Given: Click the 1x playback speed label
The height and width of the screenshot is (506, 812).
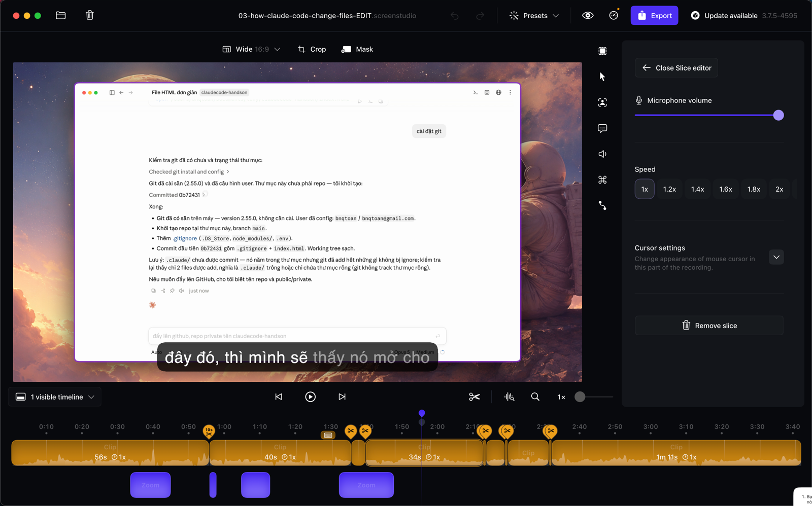Looking at the screenshot, I should [561, 397].
